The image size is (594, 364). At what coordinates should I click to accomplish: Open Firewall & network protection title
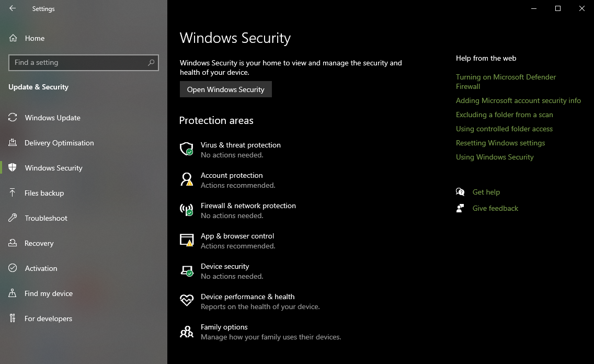[248, 206]
